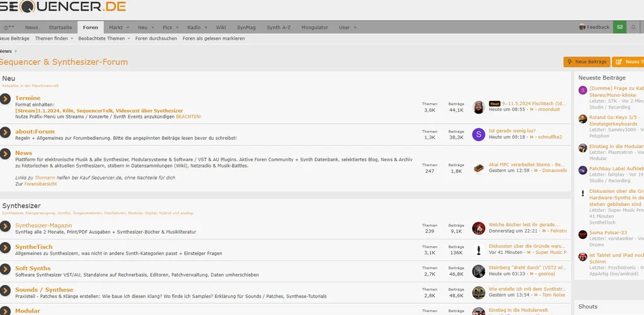Click the purple S avatar in about:Forum row

click(478, 134)
